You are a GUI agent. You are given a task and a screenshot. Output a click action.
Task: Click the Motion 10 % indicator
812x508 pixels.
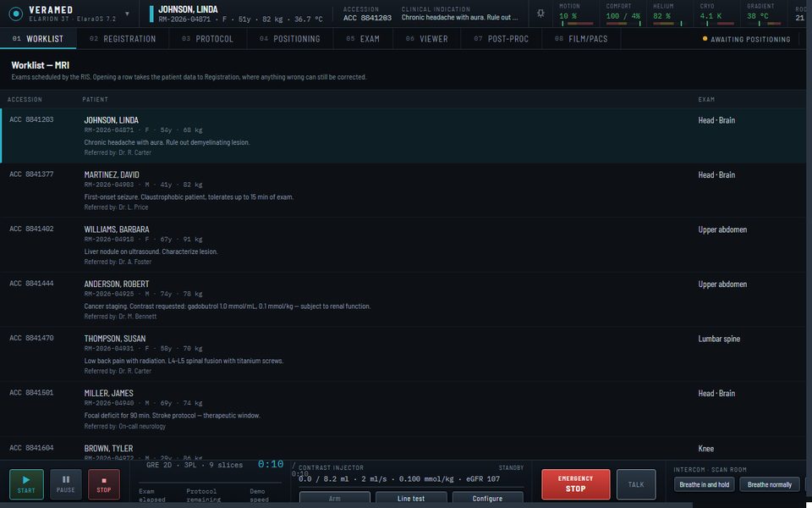576,14
